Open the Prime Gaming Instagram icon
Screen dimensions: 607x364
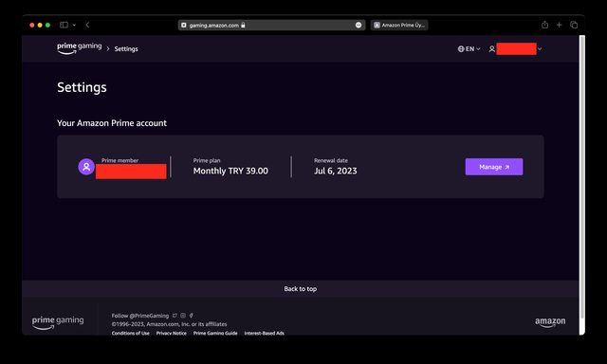183,316
